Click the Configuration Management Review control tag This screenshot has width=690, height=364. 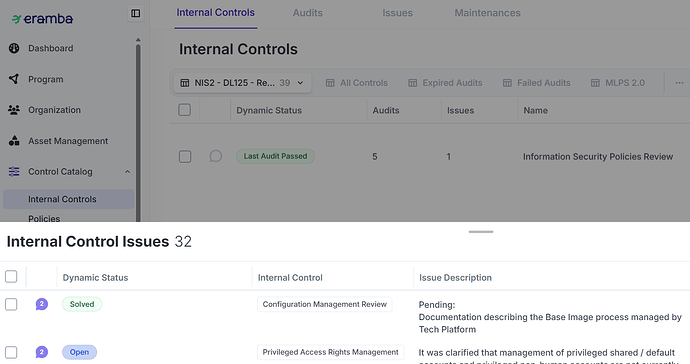tap(325, 304)
